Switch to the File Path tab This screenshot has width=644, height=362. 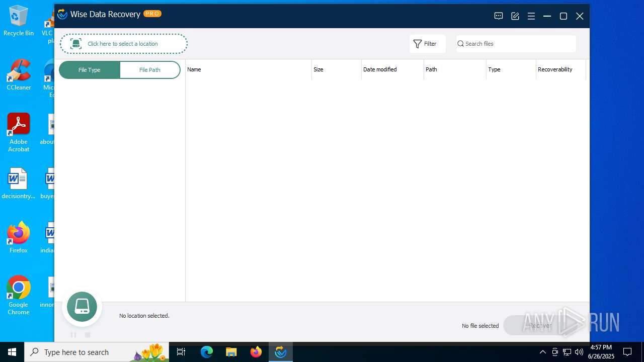[x=150, y=70]
